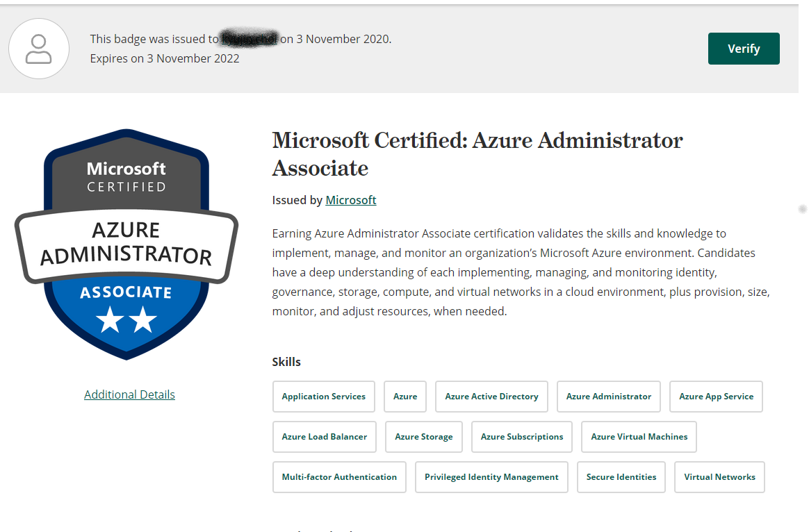Image resolution: width=809 pixels, height=532 pixels.
Task: Select the Application Services skill tag
Action: pyautogui.click(x=323, y=397)
